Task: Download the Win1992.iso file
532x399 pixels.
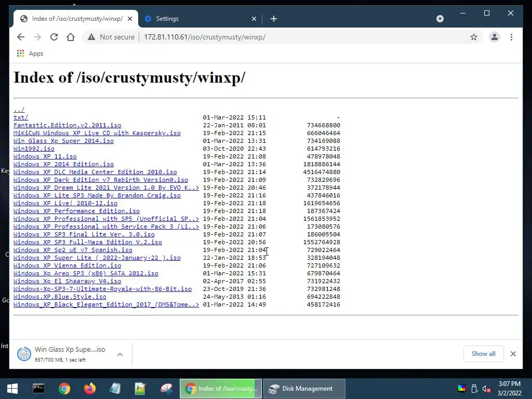Action: [x=34, y=149]
